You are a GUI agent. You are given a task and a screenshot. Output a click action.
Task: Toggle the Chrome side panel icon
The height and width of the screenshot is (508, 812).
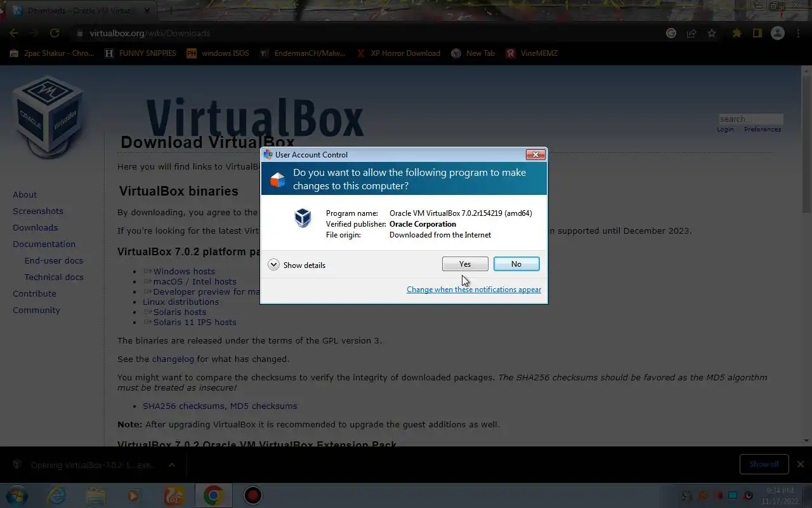(x=757, y=33)
